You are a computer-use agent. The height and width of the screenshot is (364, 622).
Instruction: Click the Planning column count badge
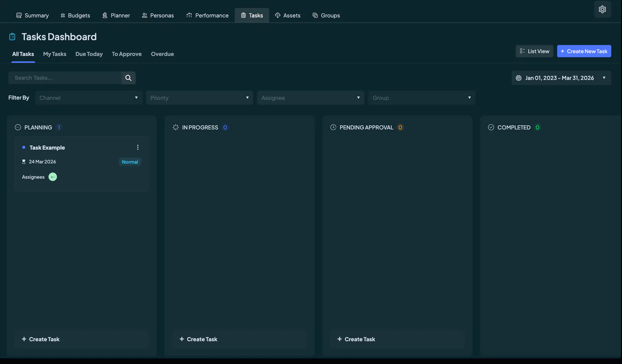(59, 127)
